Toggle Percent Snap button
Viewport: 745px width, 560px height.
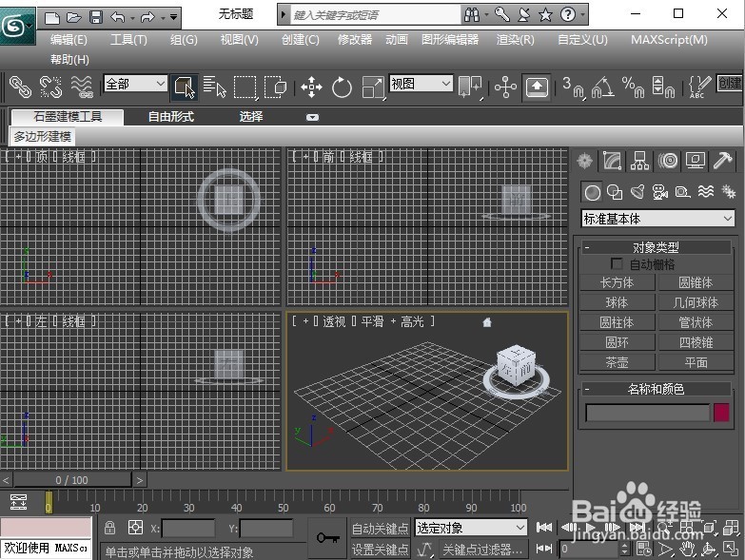(x=633, y=87)
